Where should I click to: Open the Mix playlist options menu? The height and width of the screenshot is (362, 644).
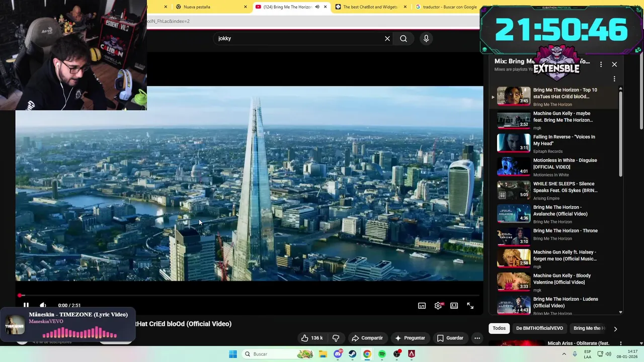point(601,64)
